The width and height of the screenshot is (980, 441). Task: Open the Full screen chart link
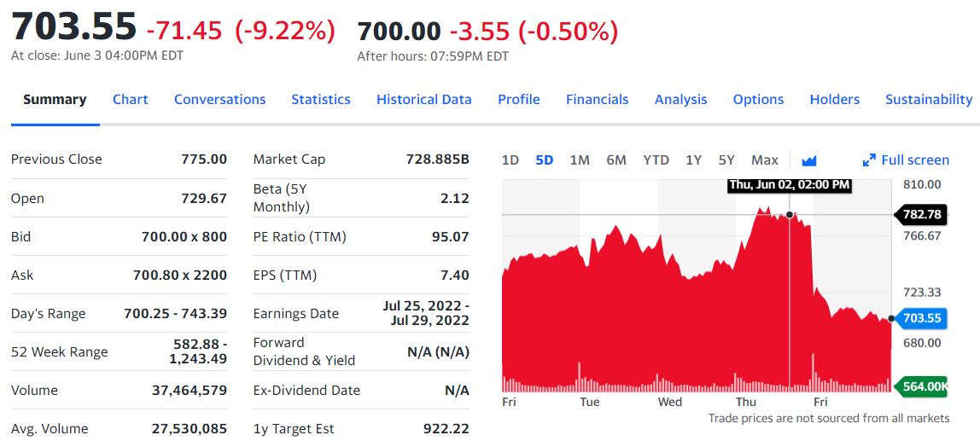tap(914, 160)
